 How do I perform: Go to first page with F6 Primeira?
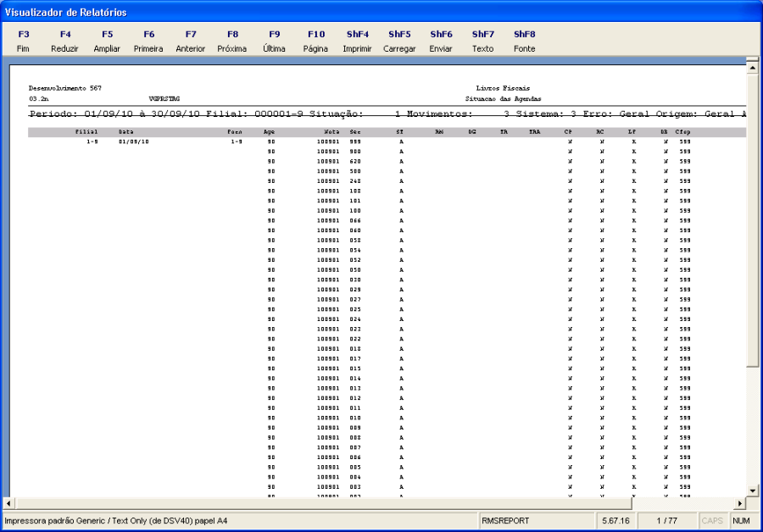(x=148, y=42)
